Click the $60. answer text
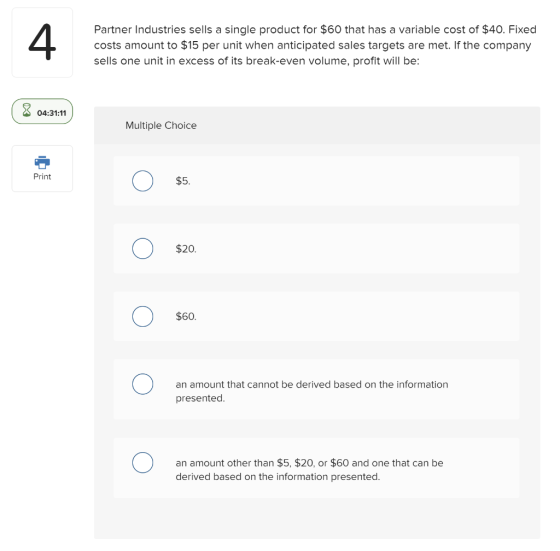 [x=186, y=316]
